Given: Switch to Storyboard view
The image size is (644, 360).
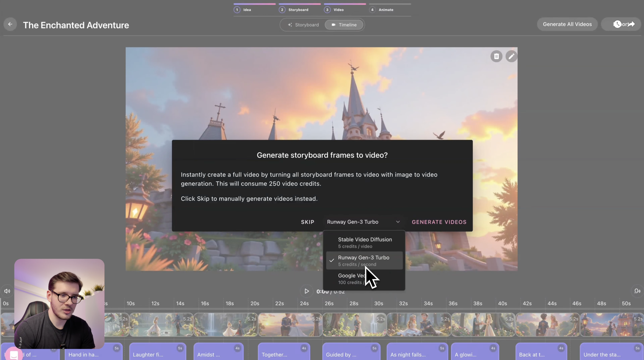Looking at the screenshot, I should (303, 25).
